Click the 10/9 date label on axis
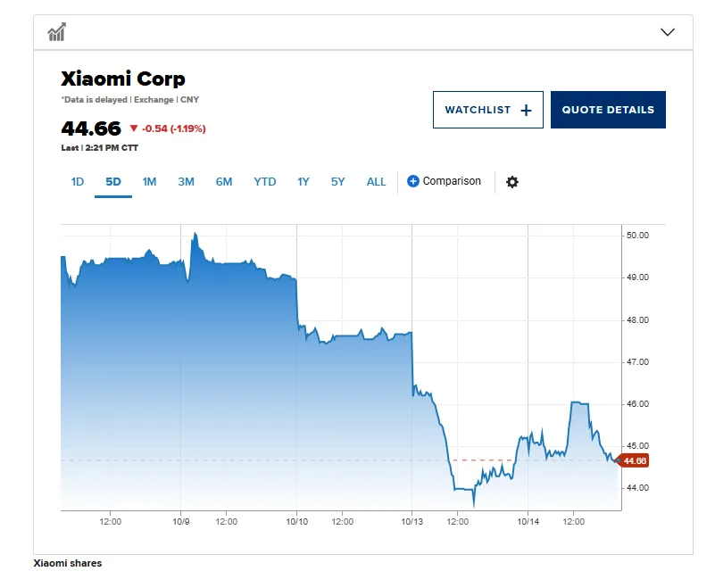The width and height of the screenshot is (715, 588). 180,521
